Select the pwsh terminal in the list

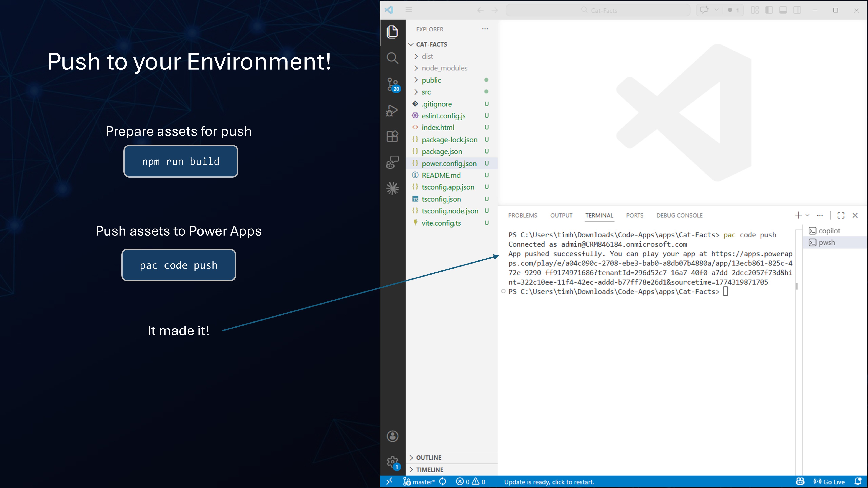[x=835, y=242]
